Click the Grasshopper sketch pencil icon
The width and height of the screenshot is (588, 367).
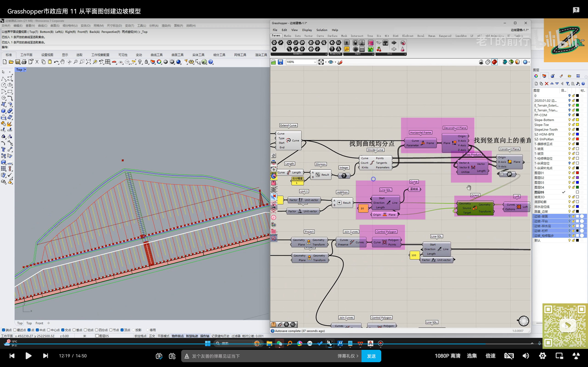click(340, 62)
